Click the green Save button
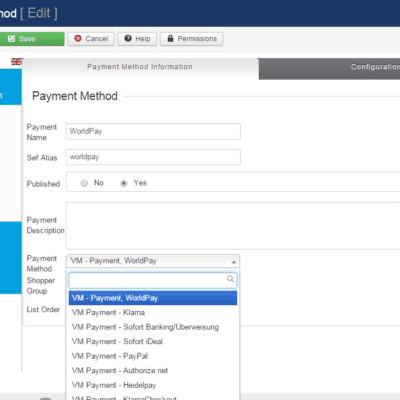Image resolution: width=400 pixels, height=400 pixels. (32, 39)
